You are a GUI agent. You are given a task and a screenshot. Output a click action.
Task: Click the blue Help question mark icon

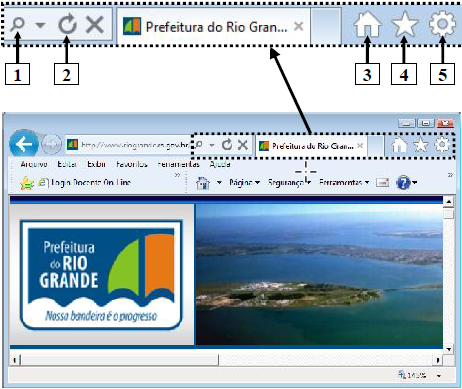point(403,182)
